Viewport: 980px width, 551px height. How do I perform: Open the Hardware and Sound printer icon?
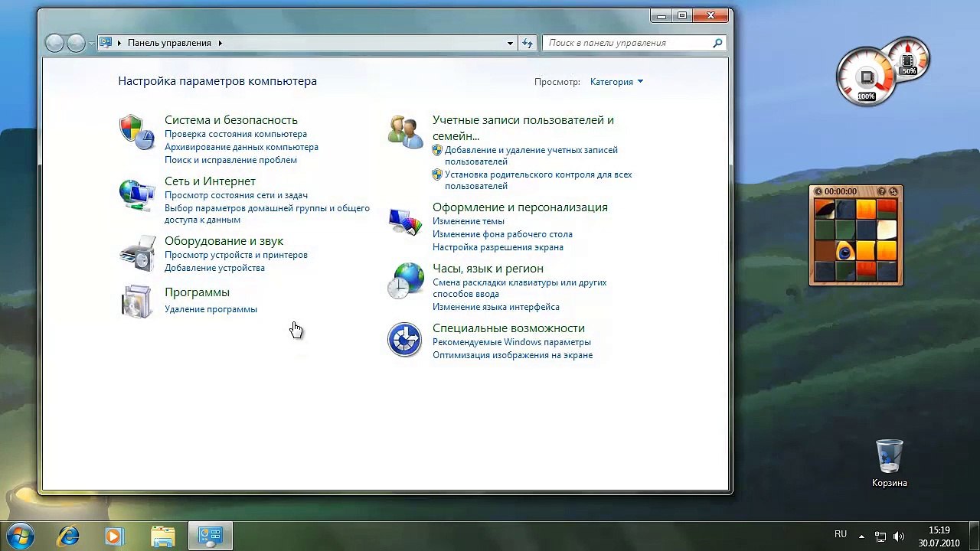point(137,255)
